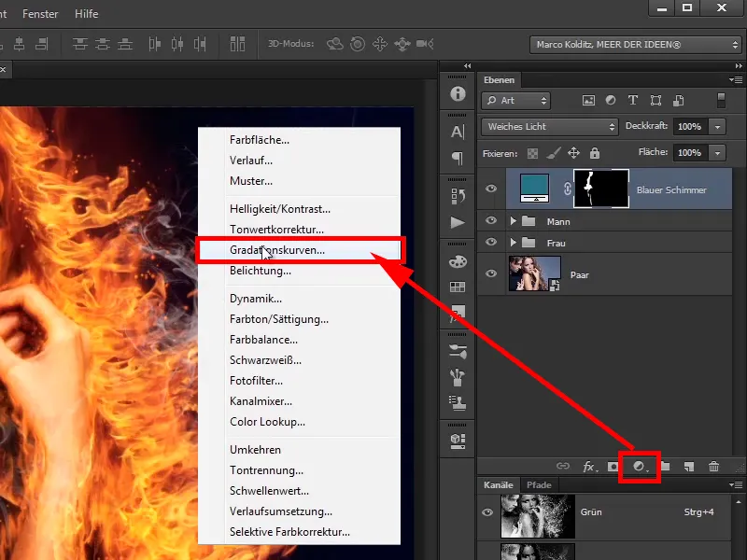This screenshot has width=747, height=560.
Task: Click the 3D slide icon
Action: click(402, 44)
